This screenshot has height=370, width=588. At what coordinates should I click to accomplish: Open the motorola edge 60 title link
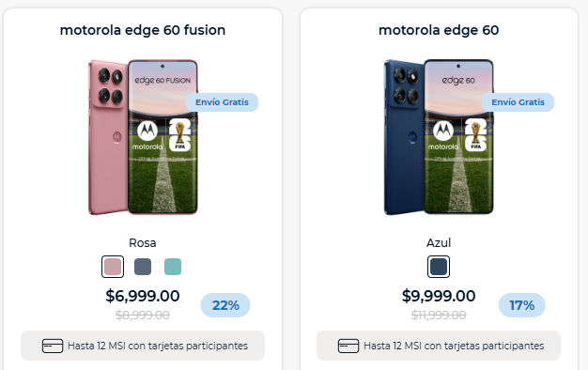click(x=439, y=30)
